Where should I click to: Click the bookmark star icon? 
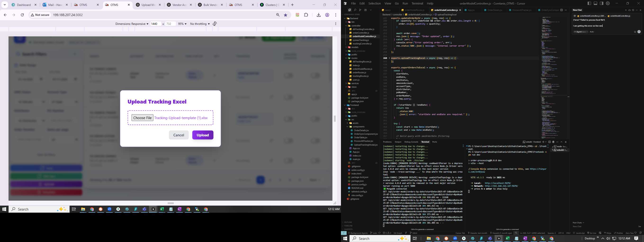click(x=286, y=15)
